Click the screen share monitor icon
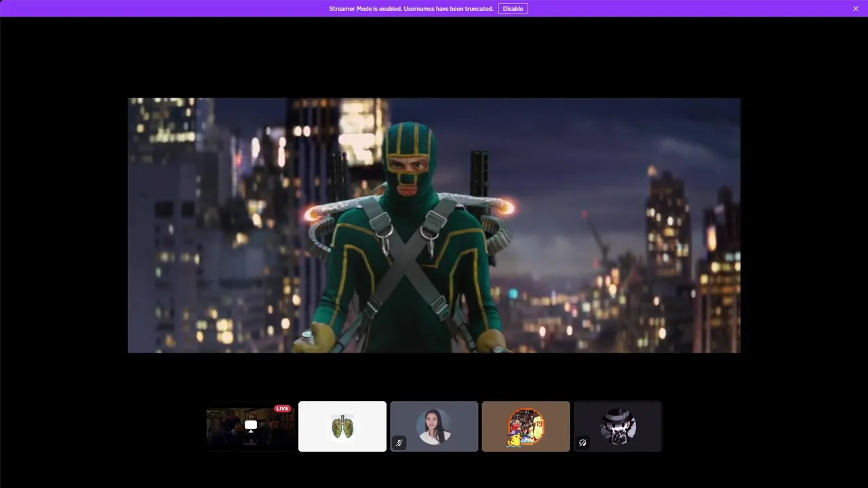The image size is (868, 488). point(251,426)
